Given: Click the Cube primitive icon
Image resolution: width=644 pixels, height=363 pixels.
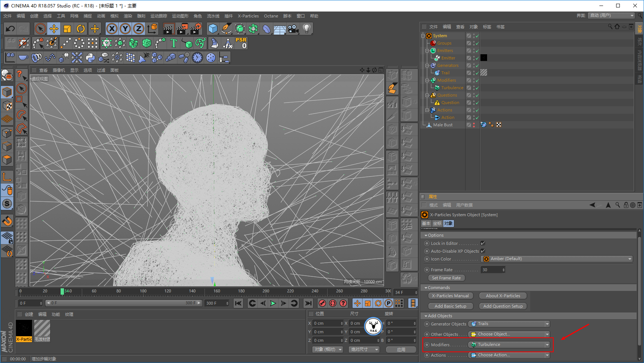Looking at the screenshot, I should pyautogui.click(x=213, y=29).
